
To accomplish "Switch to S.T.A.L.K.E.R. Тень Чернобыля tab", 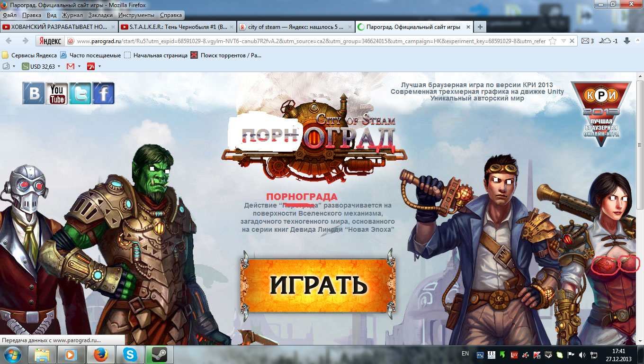I will [177, 27].
